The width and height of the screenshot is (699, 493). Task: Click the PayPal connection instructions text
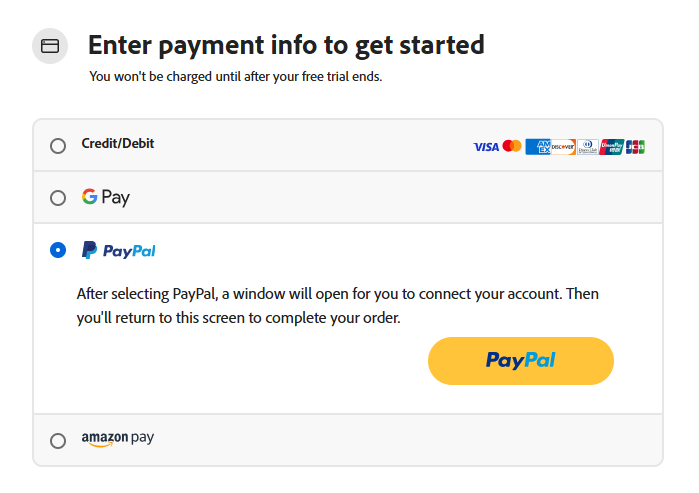[338, 307]
